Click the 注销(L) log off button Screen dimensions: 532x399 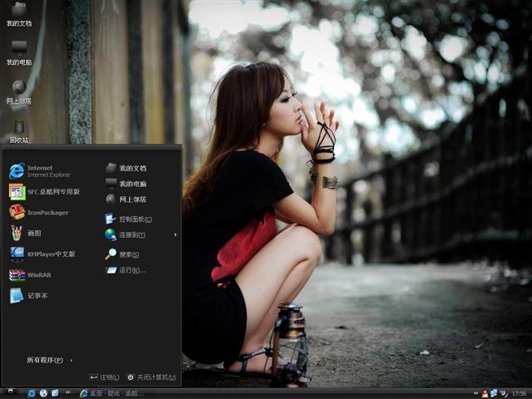[x=105, y=377]
